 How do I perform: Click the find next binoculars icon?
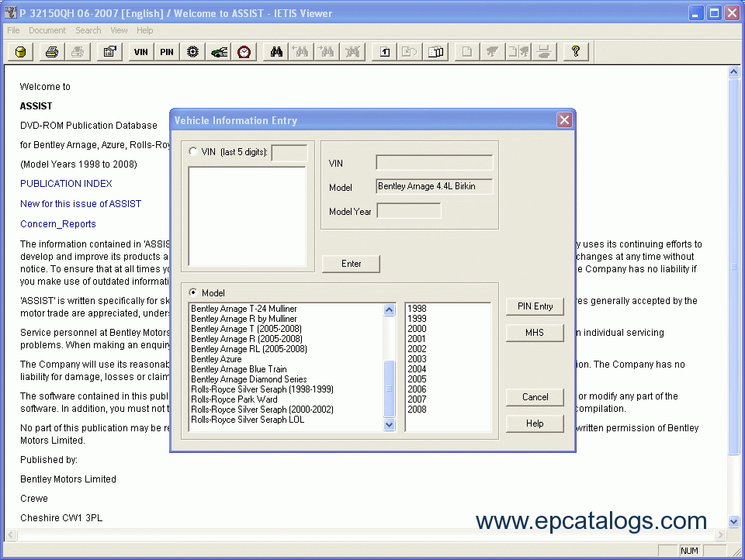click(327, 52)
